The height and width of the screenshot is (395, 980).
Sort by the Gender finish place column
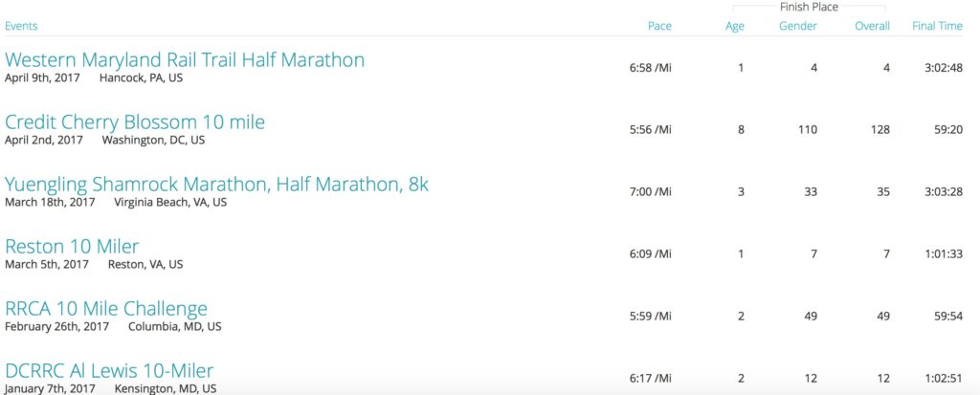[x=798, y=26]
